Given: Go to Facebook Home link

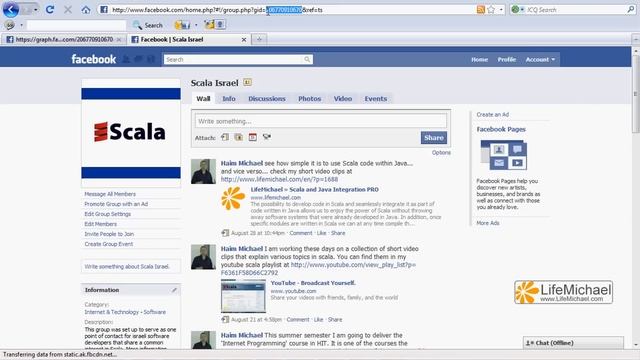Looking at the screenshot, I should tap(479, 60).
